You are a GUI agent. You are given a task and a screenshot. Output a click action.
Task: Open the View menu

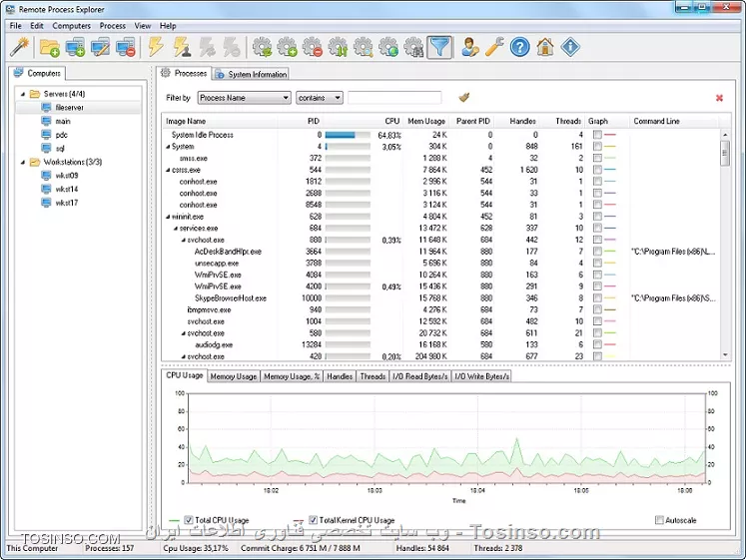(142, 26)
